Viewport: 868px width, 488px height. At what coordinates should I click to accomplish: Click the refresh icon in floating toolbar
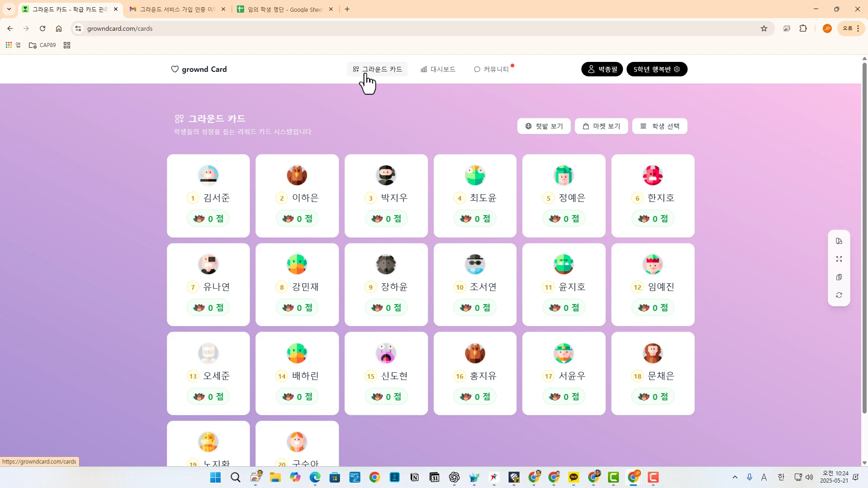(x=839, y=296)
